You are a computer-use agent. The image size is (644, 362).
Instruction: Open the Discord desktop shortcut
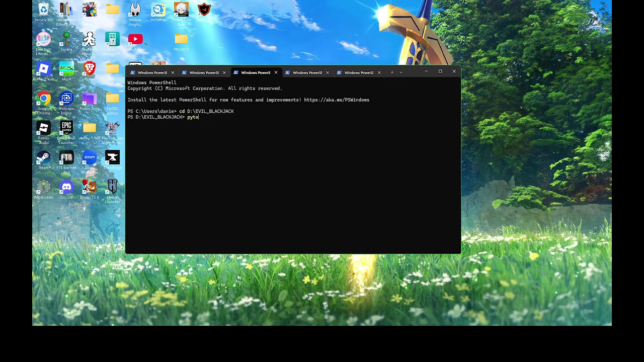point(66,190)
